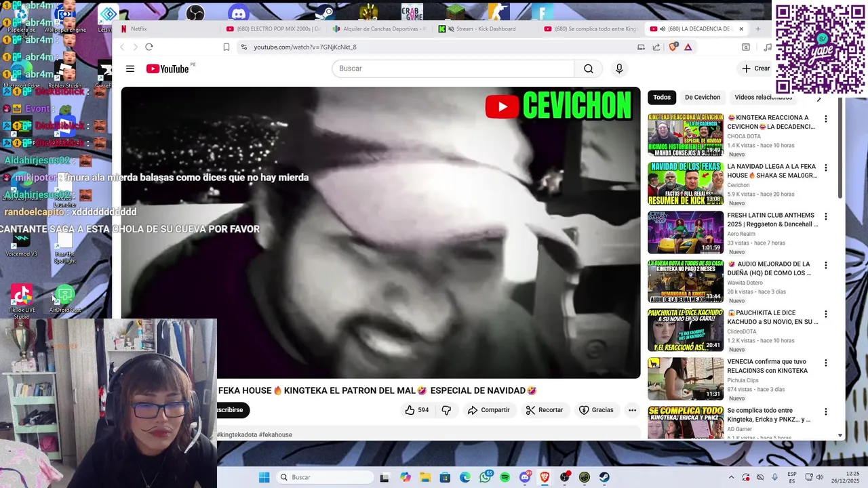Open the Windows Start button
868x488 pixels.
pyautogui.click(x=264, y=477)
